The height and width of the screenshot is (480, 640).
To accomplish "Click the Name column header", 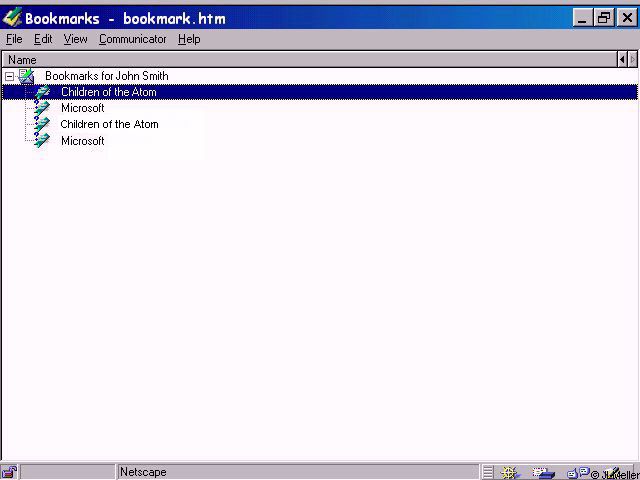I will [x=309, y=60].
